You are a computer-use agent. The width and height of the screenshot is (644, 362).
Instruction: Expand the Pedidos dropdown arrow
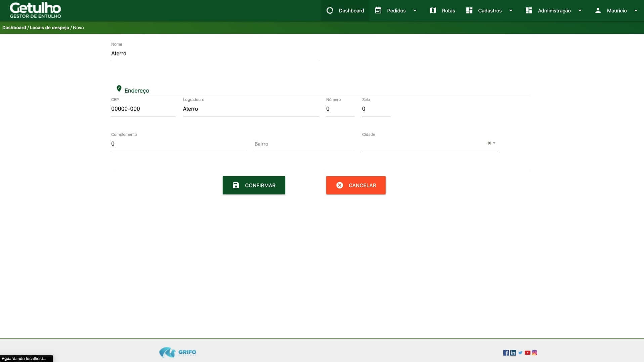415,10
